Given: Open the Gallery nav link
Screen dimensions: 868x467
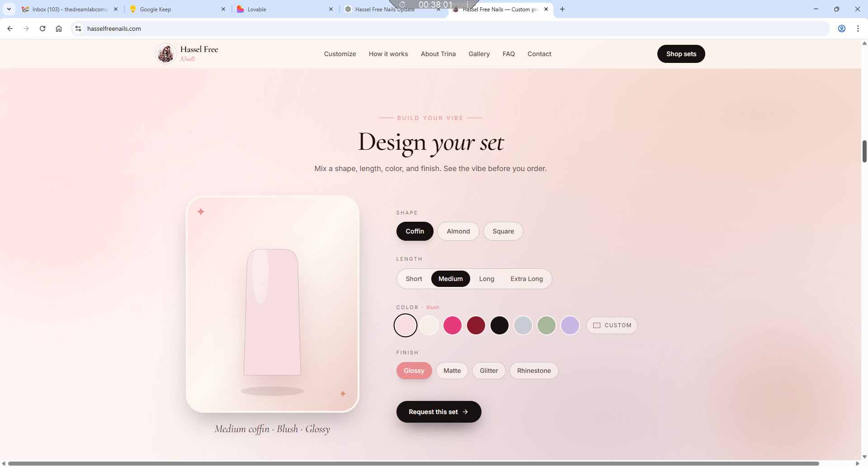Looking at the screenshot, I should tap(479, 54).
